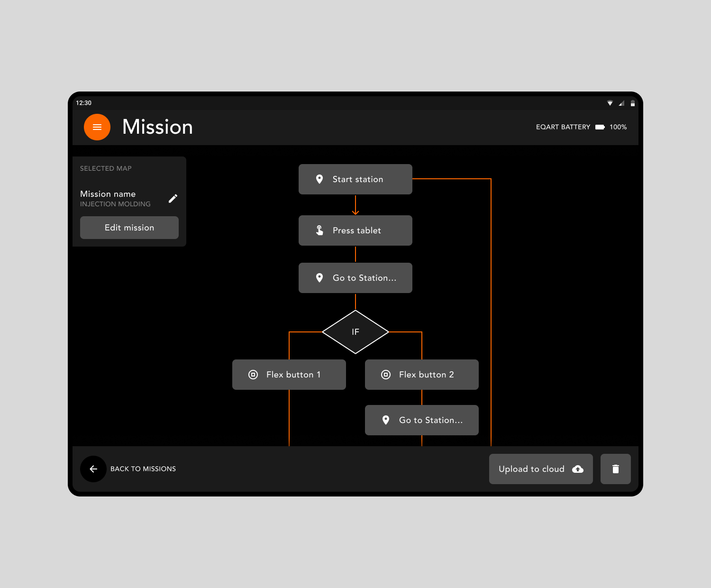
Task: Click the target icon on Flex button 2
Action: [386, 375]
